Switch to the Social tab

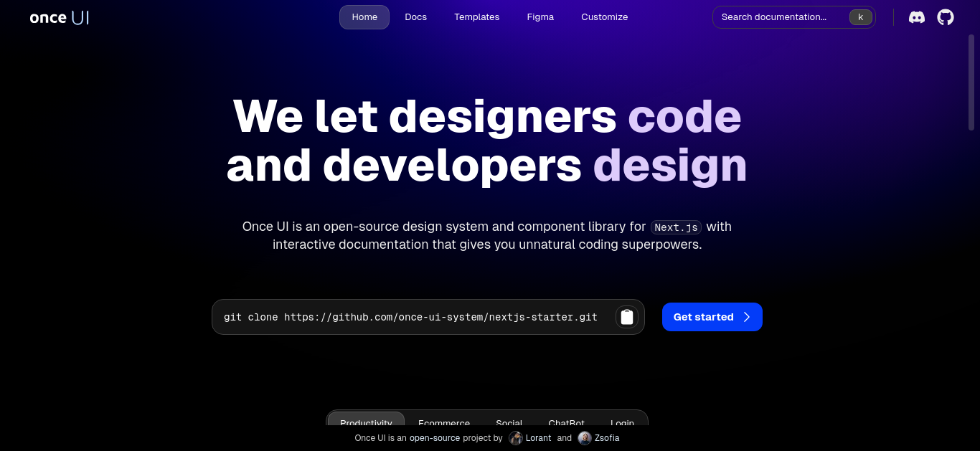[x=509, y=422]
